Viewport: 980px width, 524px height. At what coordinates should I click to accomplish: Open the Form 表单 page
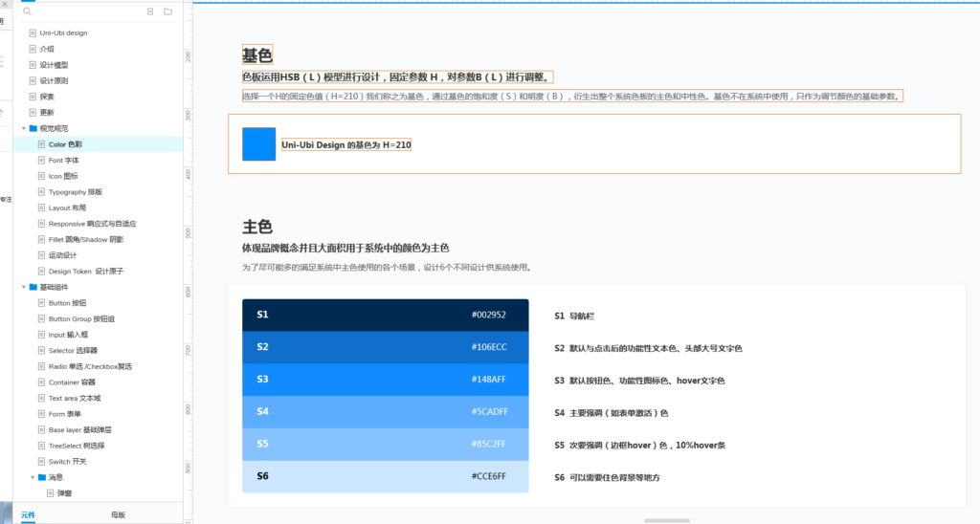[65, 413]
